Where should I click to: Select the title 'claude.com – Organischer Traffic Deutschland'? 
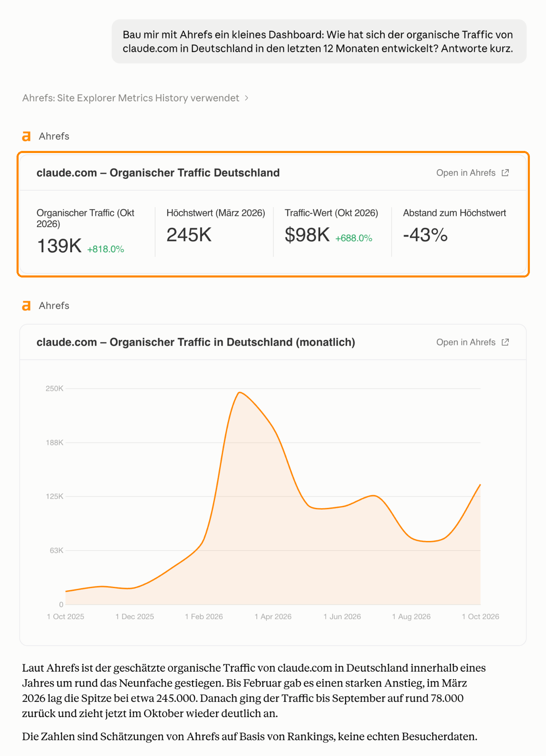pos(158,173)
